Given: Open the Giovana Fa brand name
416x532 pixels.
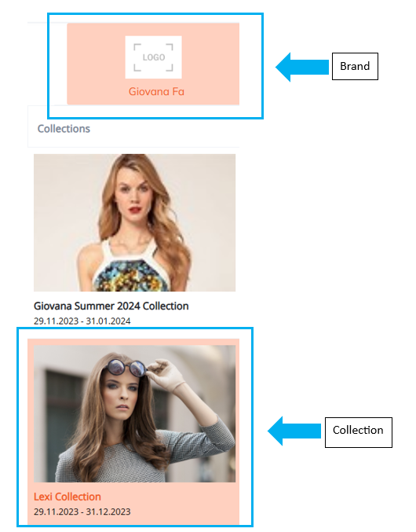Looking at the screenshot, I should pyautogui.click(x=156, y=92).
